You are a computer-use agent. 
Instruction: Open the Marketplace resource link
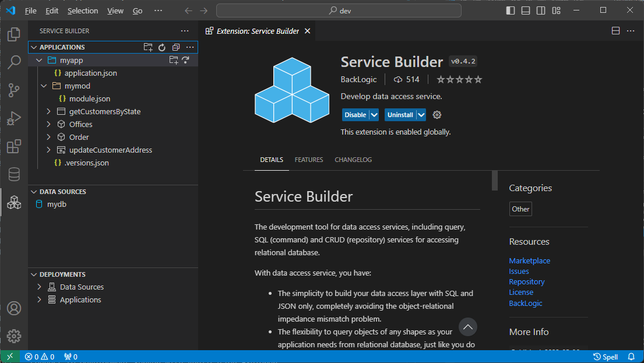529,261
